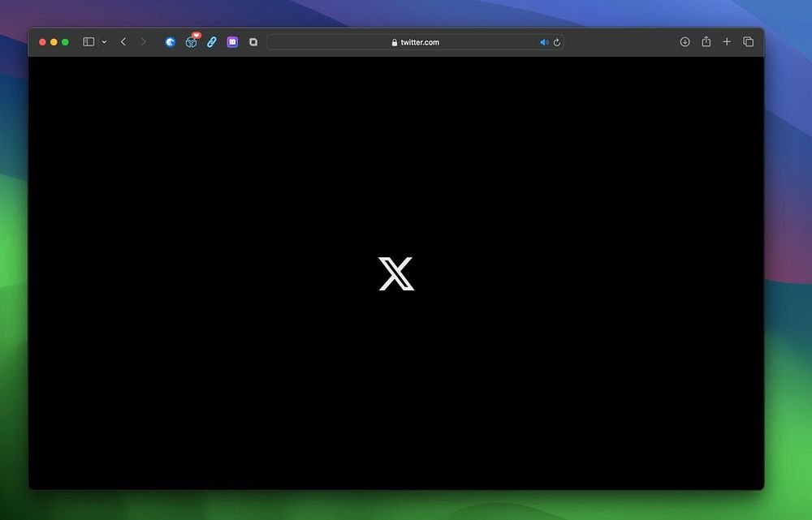The height and width of the screenshot is (520, 812).
Task: Open the blue globe extension icon
Action: pyautogui.click(x=170, y=42)
